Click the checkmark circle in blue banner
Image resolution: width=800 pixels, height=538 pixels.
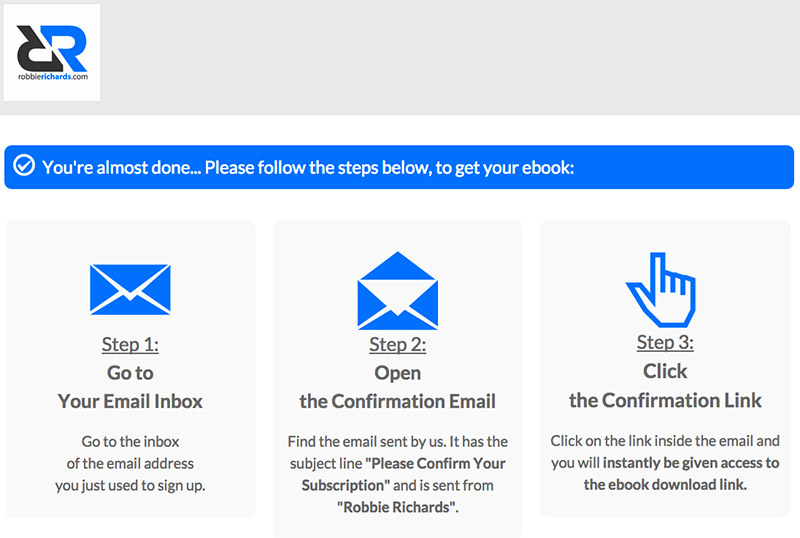pos(24,166)
